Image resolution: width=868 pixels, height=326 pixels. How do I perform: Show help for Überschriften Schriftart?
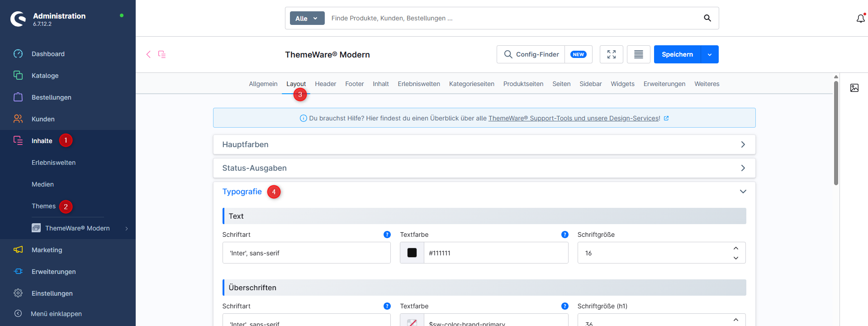387,306
